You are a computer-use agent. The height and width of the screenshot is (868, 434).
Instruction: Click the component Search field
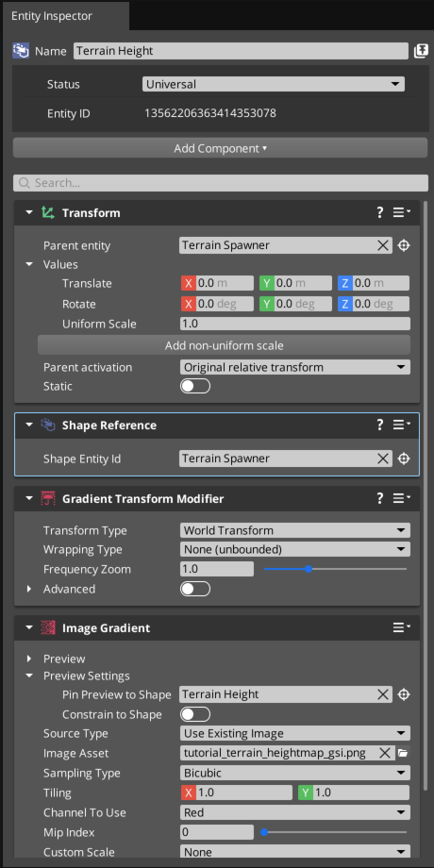(221, 183)
